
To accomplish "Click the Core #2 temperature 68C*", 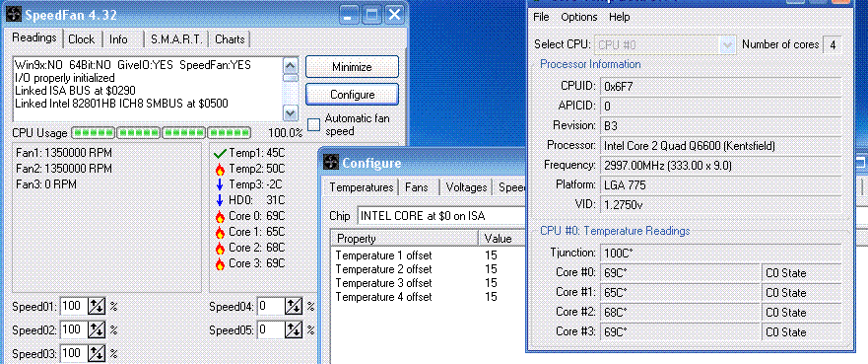I will click(x=681, y=313).
